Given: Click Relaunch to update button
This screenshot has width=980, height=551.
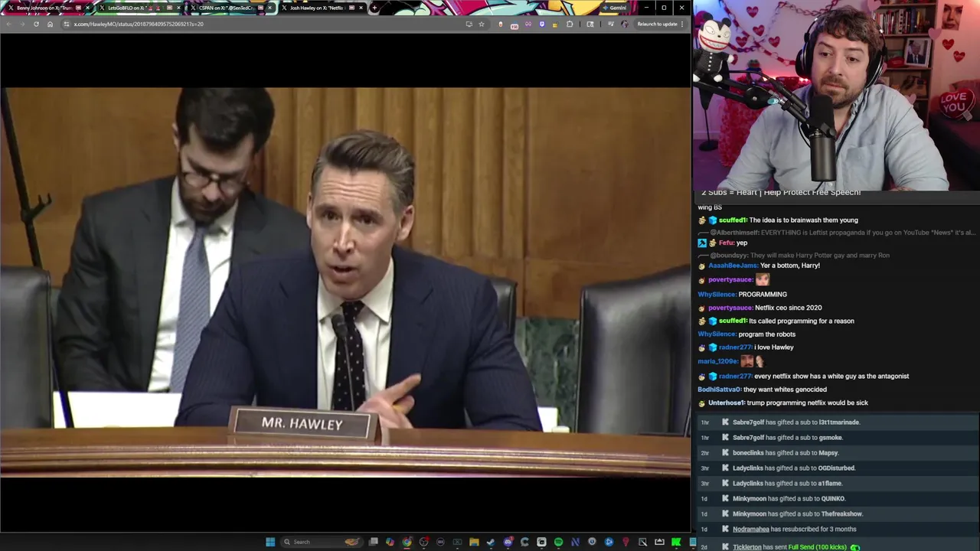Looking at the screenshot, I should click(657, 24).
